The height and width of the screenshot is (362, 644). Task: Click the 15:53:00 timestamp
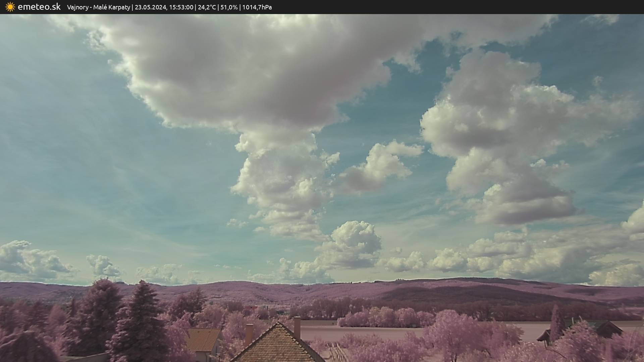coord(181,7)
